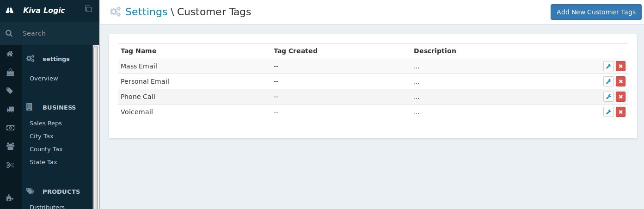Delete the Personal Email tag

tap(620, 81)
